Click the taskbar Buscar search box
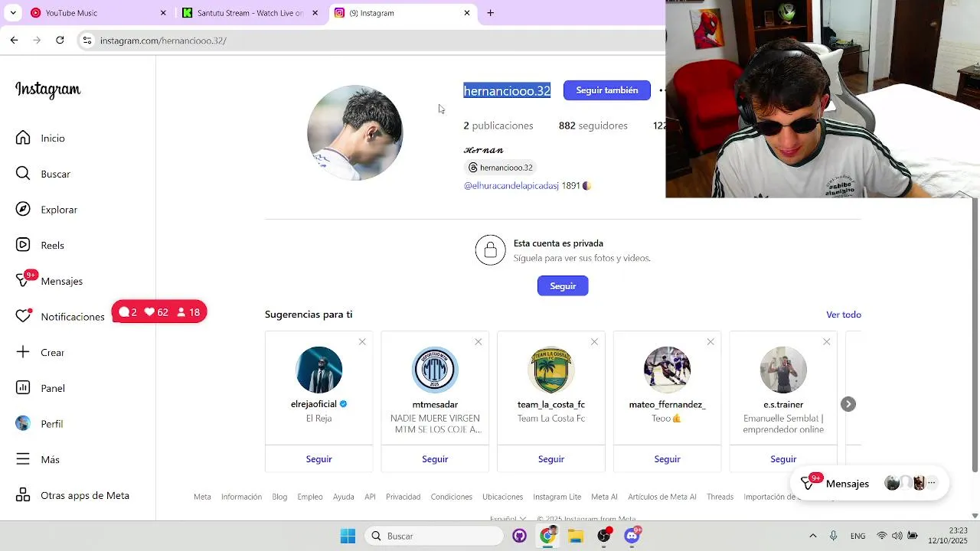Viewport: 980px width, 551px height. [433, 536]
